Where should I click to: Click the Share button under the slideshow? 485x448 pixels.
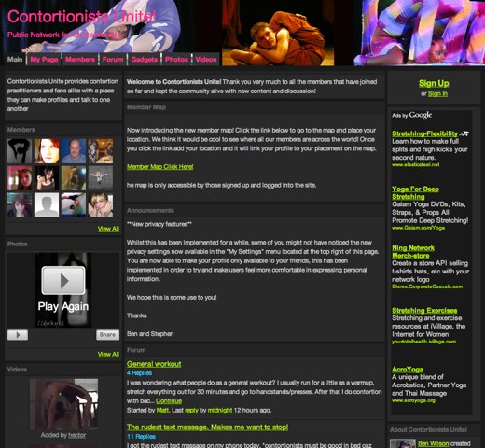[107, 335]
